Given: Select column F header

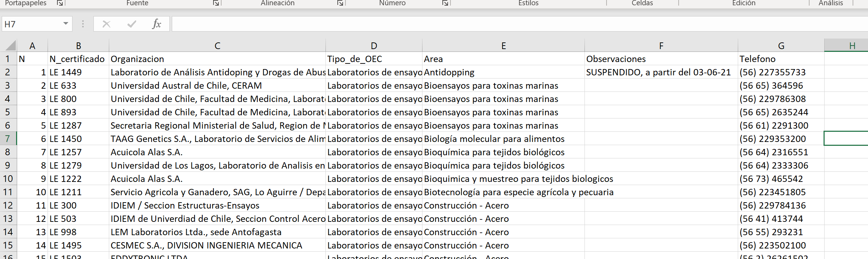Looking at the screenshot, I should point(661,46).
